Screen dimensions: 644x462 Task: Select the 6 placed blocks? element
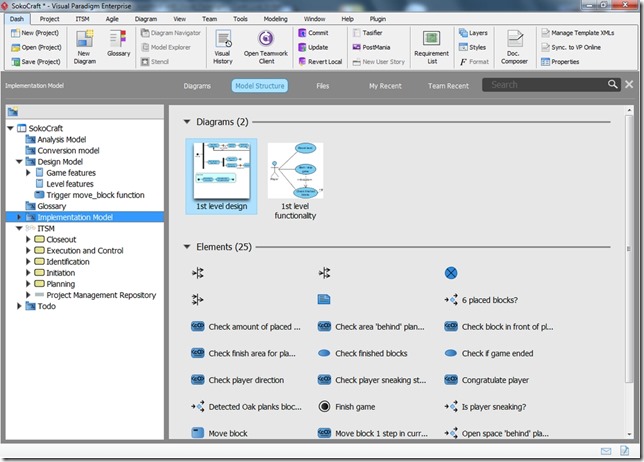[x=481, y=300]
